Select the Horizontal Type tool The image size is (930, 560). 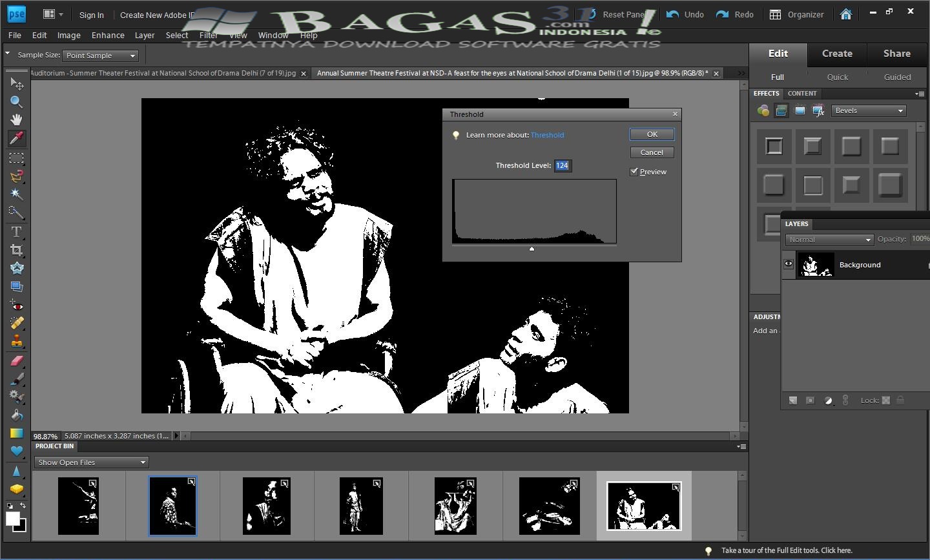16,231
